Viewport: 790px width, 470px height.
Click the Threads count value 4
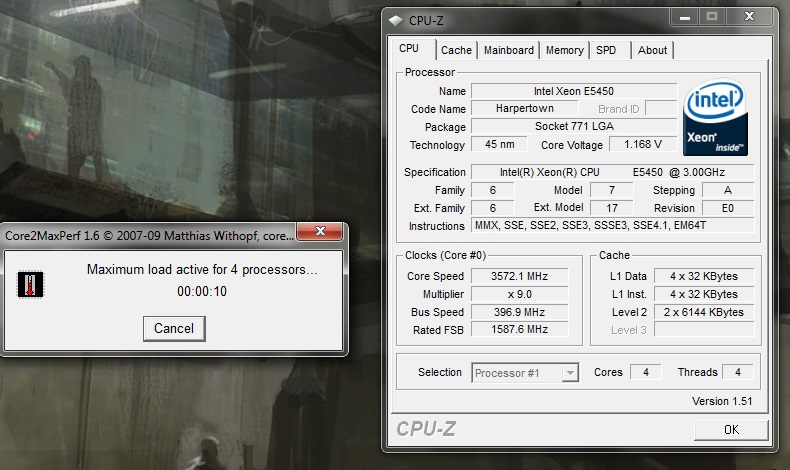pyautogui.click(x=738, y=372)
